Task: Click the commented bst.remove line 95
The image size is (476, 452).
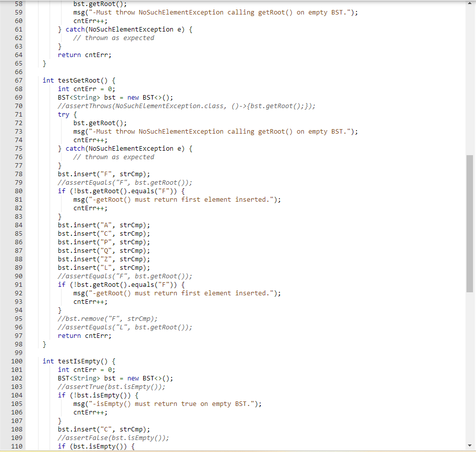Action: [x=108, y=318]
